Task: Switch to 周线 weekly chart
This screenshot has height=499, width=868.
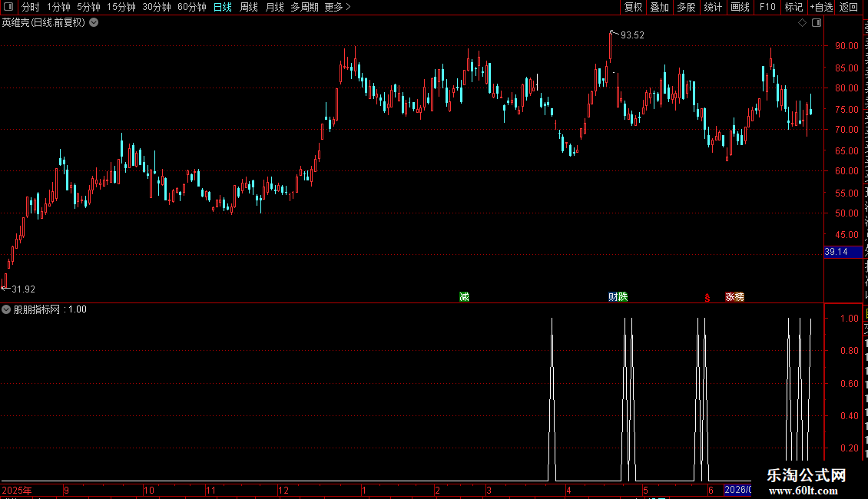Action: click(249, 7)
